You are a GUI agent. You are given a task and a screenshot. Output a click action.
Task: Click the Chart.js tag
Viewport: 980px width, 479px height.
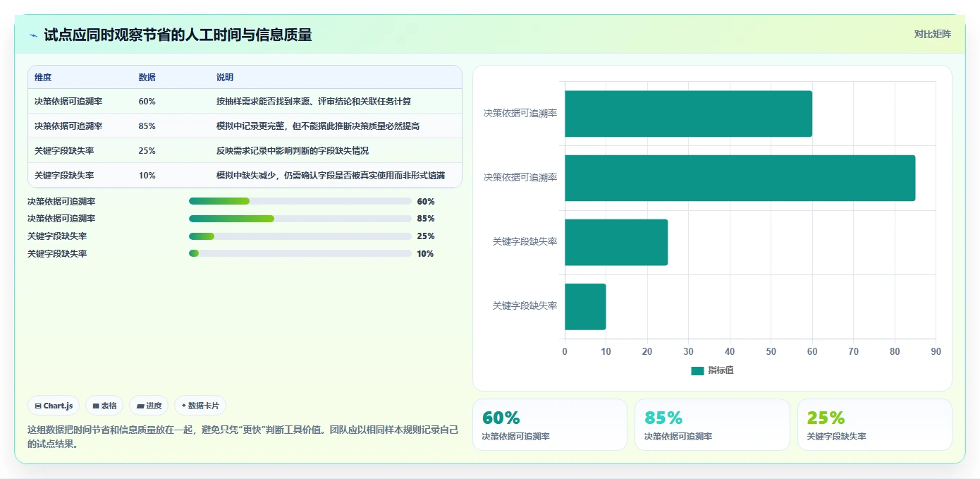(x=54, y=406)
